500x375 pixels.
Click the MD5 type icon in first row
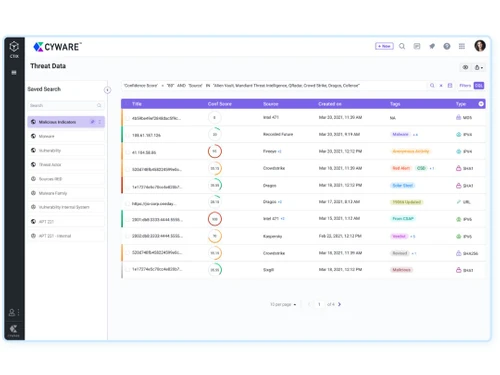tap(458, 117)
